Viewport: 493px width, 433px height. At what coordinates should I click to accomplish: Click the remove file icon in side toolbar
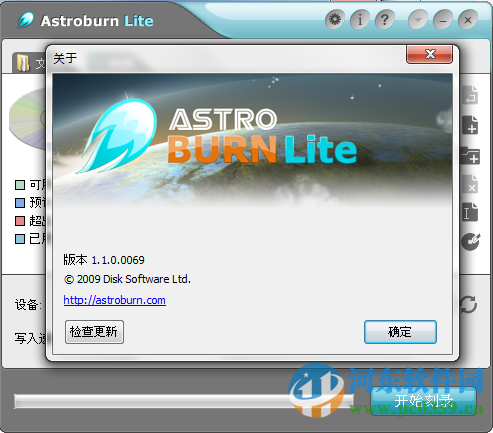[470, 184]
